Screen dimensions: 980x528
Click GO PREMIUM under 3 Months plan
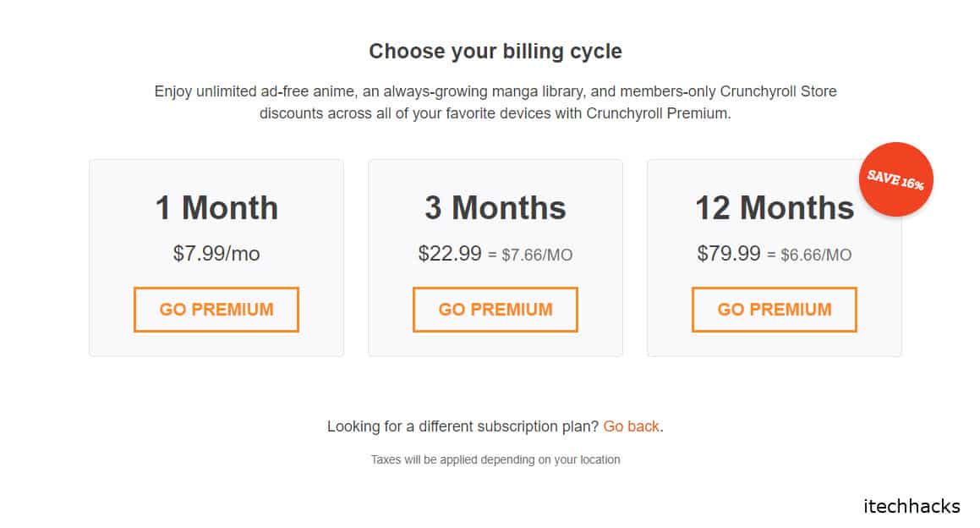point(495,309)
